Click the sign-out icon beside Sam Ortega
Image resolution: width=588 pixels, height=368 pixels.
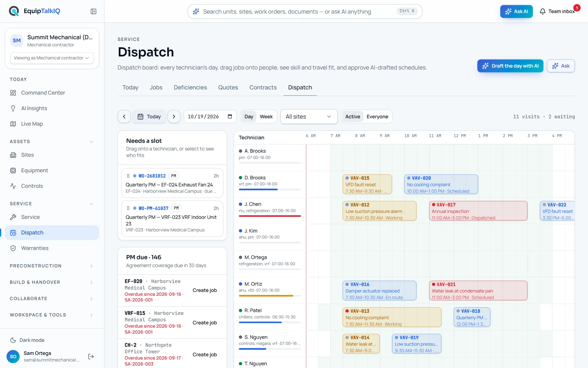pos(91,357)
